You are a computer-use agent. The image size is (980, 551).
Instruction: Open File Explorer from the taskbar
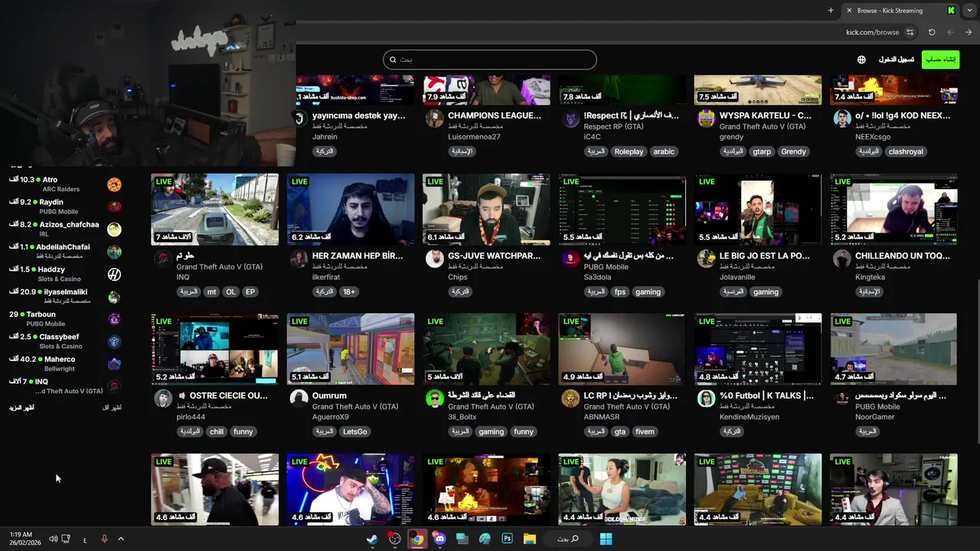pos(529,539)
